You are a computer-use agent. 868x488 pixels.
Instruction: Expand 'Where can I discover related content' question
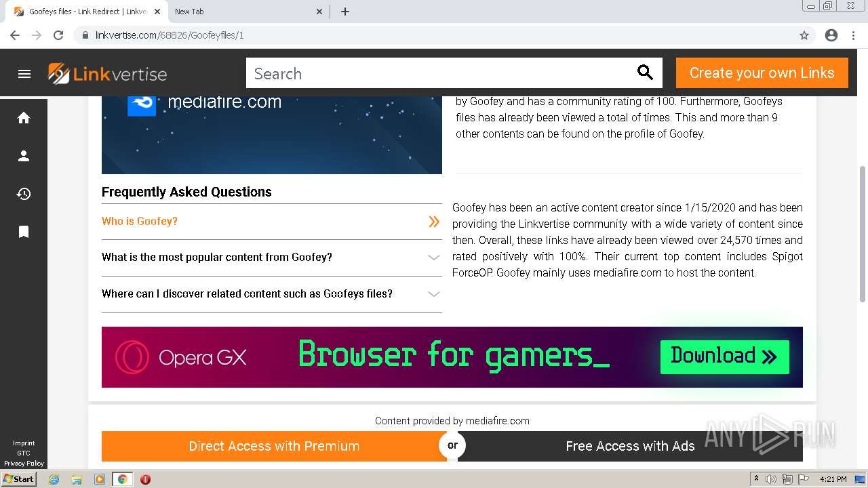[272, 294]
